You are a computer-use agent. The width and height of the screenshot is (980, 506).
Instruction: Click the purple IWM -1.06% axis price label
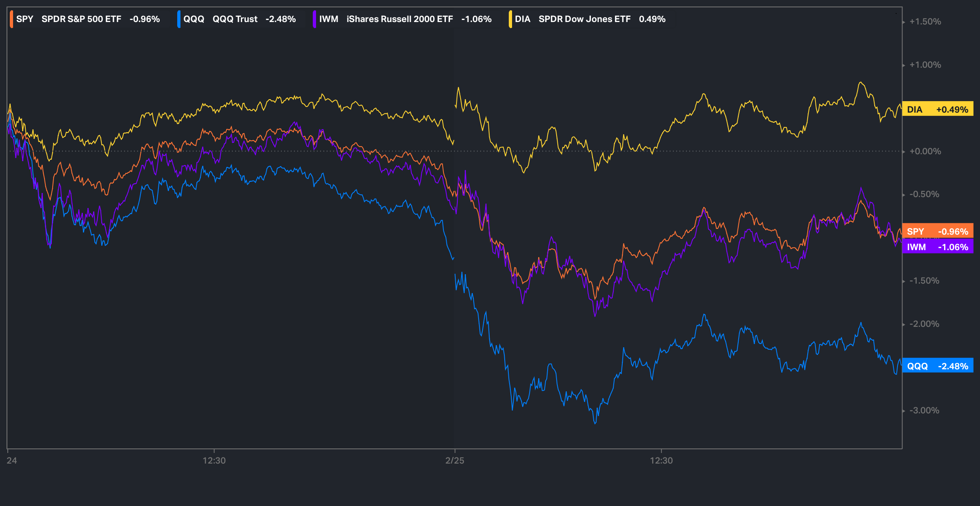coord(938,247)
